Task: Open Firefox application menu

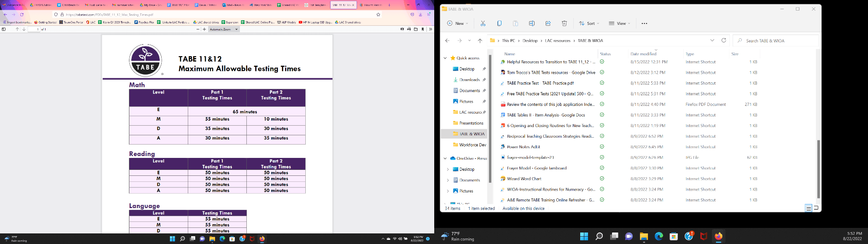Action: [x=429, y=14]
